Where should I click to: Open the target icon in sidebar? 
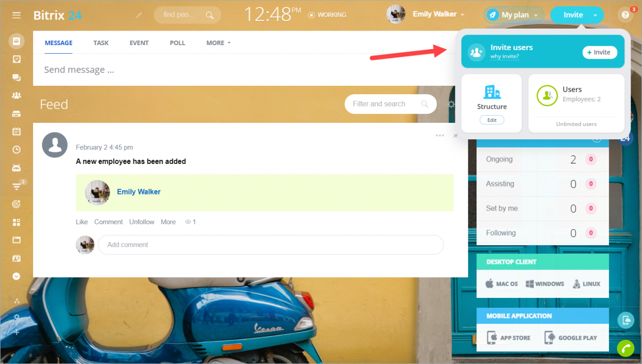(x=17, y=204)
